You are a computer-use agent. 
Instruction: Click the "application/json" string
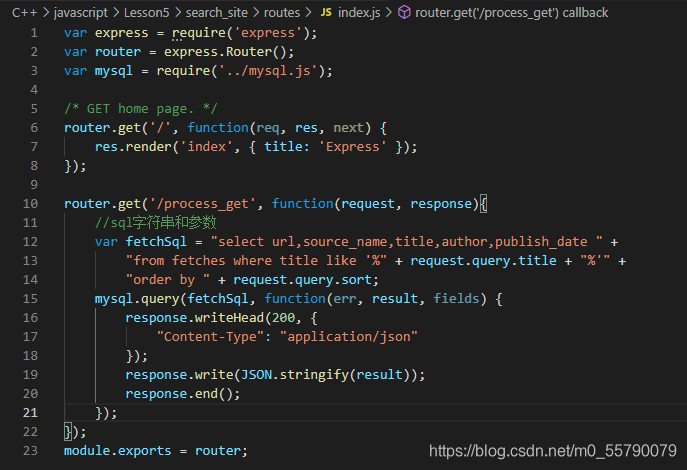coord(348,337)
